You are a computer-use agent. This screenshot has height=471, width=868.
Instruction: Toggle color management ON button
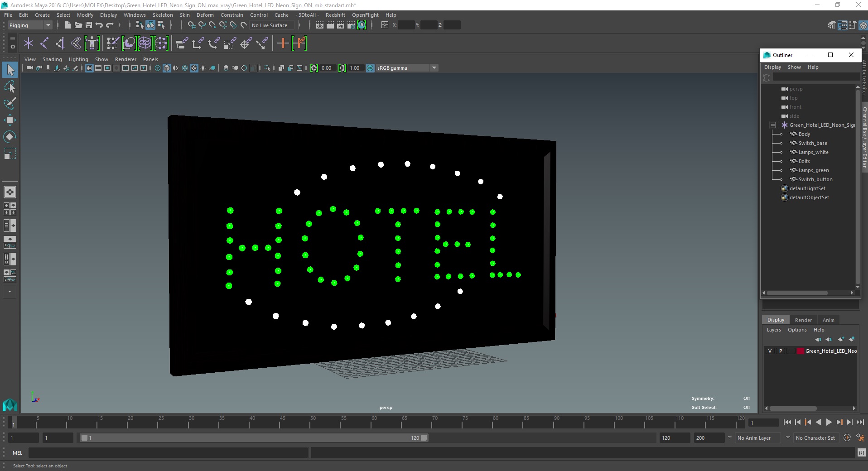click(370, 68)
